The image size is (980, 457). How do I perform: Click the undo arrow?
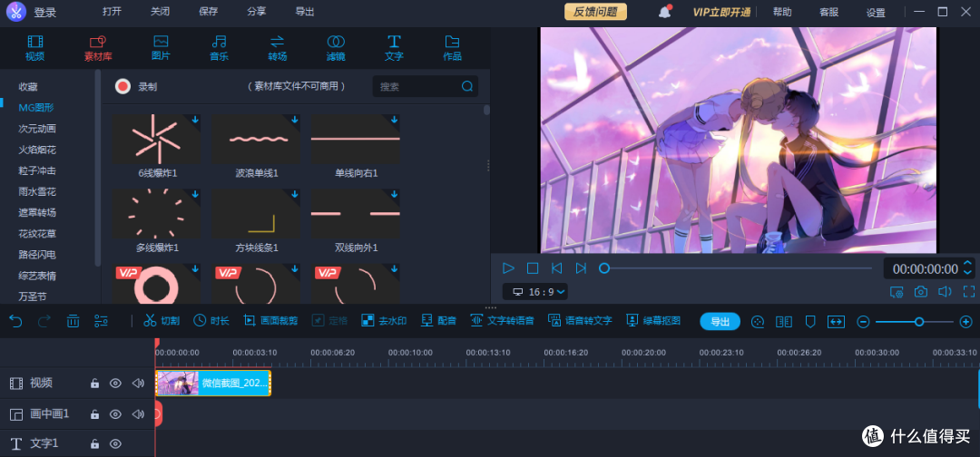tap(15, 321)
